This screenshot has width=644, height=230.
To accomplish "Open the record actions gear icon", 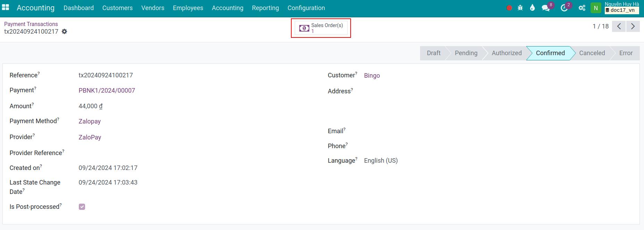I will coord(64,32).
